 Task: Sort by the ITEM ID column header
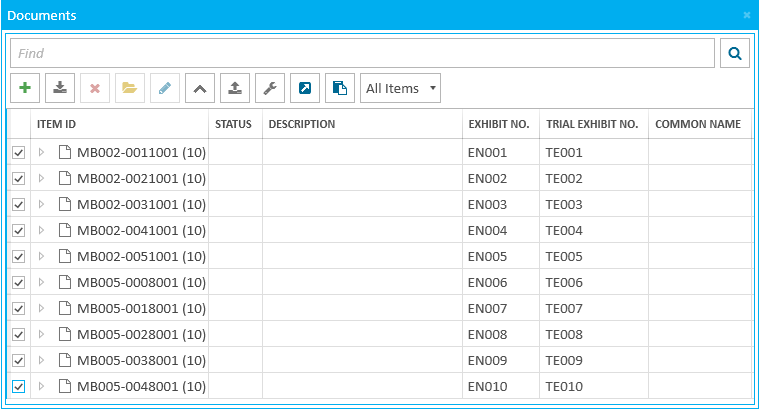[57, 124]
